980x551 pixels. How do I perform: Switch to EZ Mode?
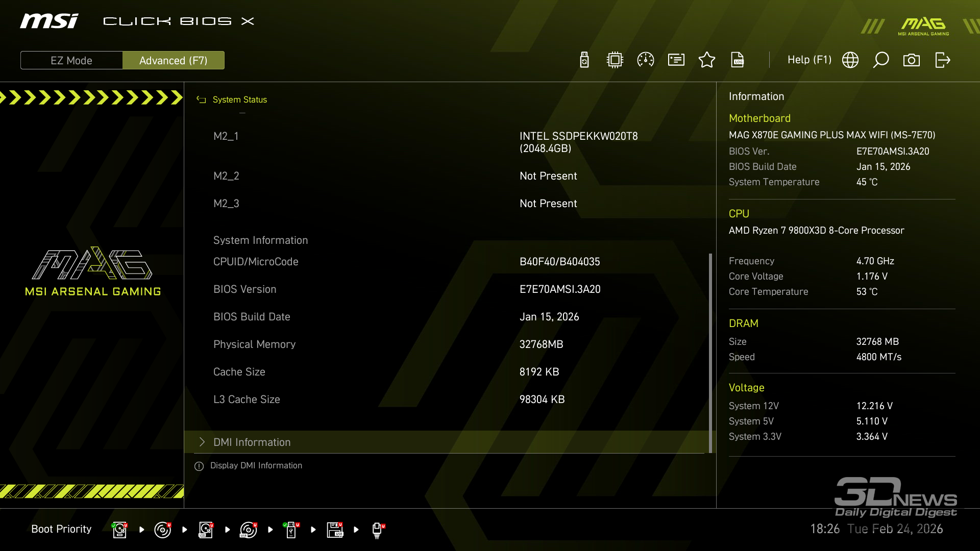point(71,60)
